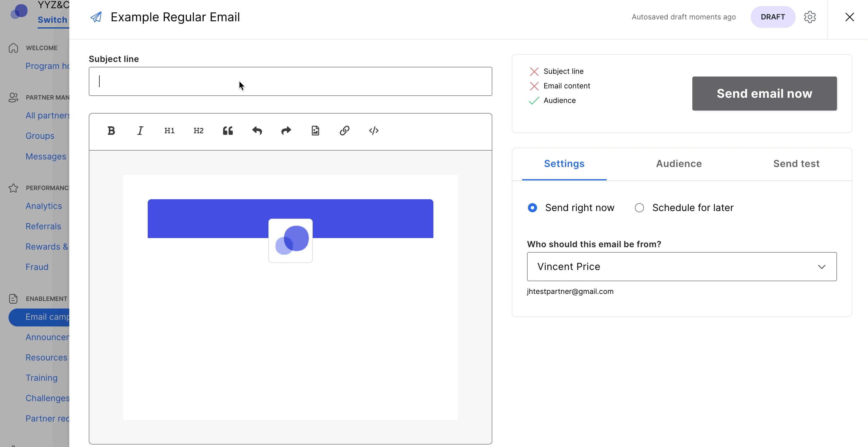The height and width of the screenshot is (447, 868).
Task: Select Send right now option
Action: (571, 208)
